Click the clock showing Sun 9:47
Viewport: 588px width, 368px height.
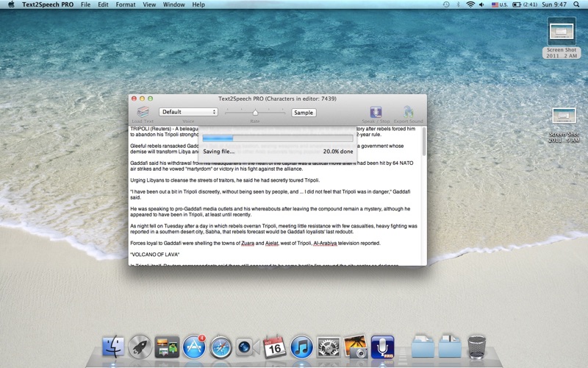[554, 4]
